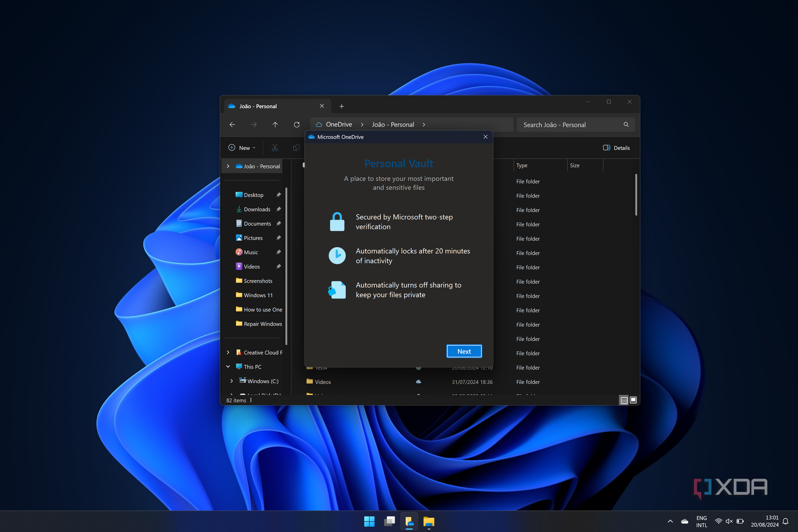The image size is (798, 532).
Task: Switch to details view in status bar
Action: tap(623, 399)
